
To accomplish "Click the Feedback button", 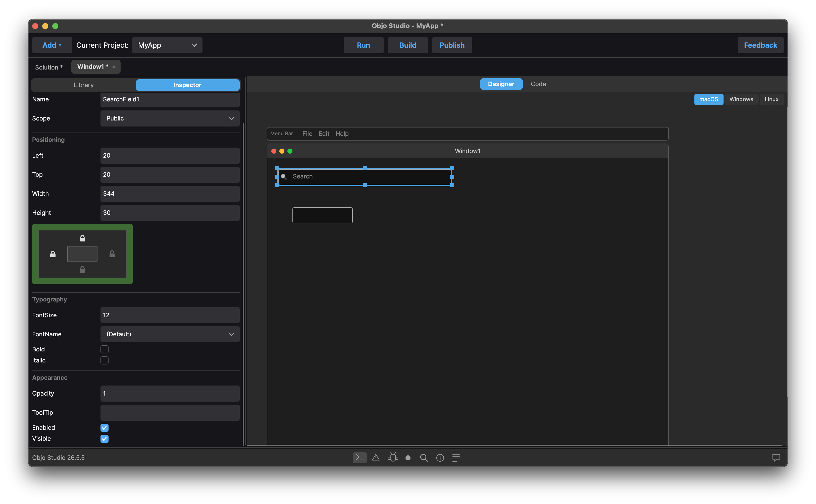I will click(760, 45).
